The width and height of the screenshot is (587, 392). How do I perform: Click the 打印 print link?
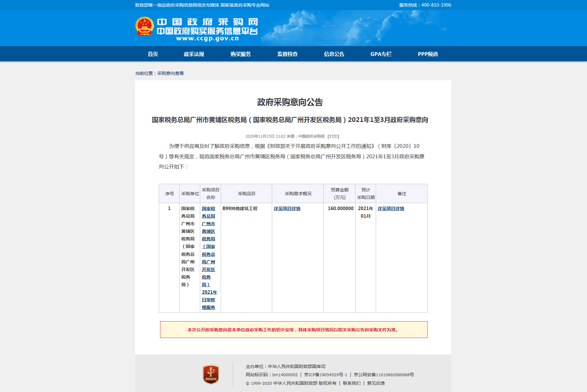pyautogui.click(x=333, y=136)
